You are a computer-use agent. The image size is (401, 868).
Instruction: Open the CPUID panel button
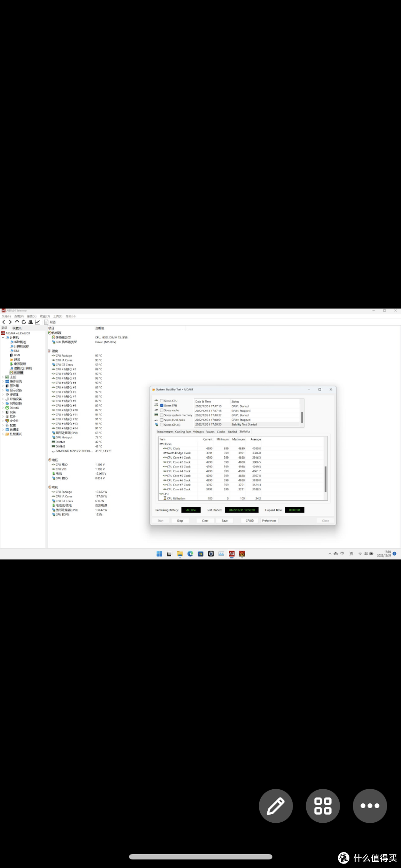tap(250, 521)
